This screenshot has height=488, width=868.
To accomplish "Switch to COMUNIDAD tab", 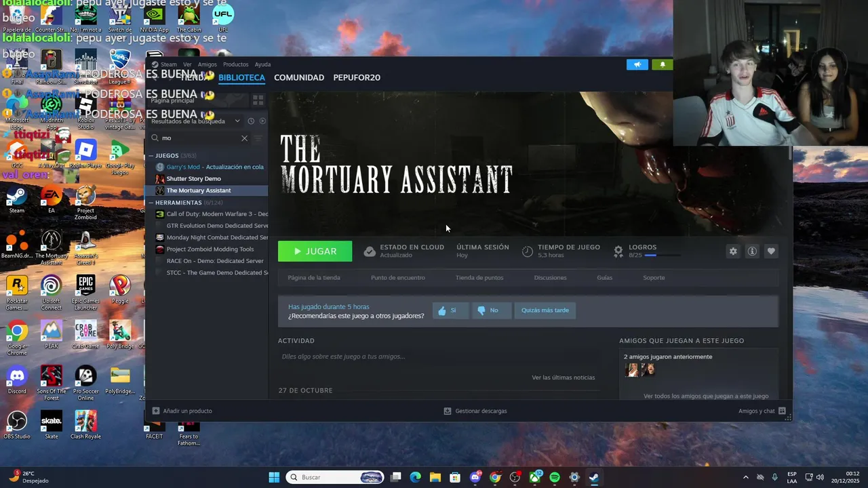I will point(299,78).
